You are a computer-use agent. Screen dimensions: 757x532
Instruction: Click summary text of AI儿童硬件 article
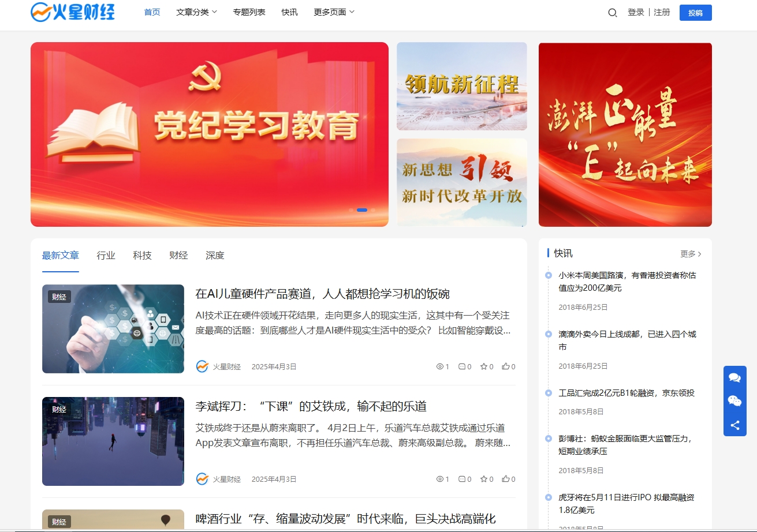click(x=353, y=323)
